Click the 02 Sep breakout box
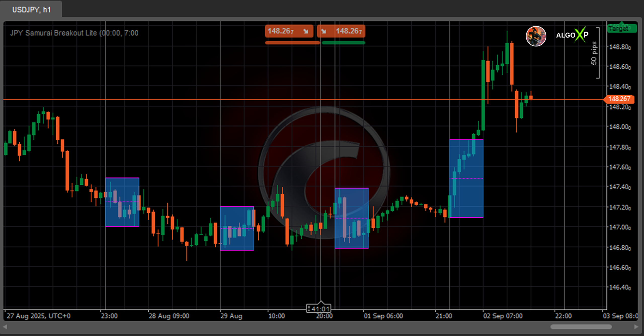The height and width of the screenshot is (336, 644). (x=466, y=179)
